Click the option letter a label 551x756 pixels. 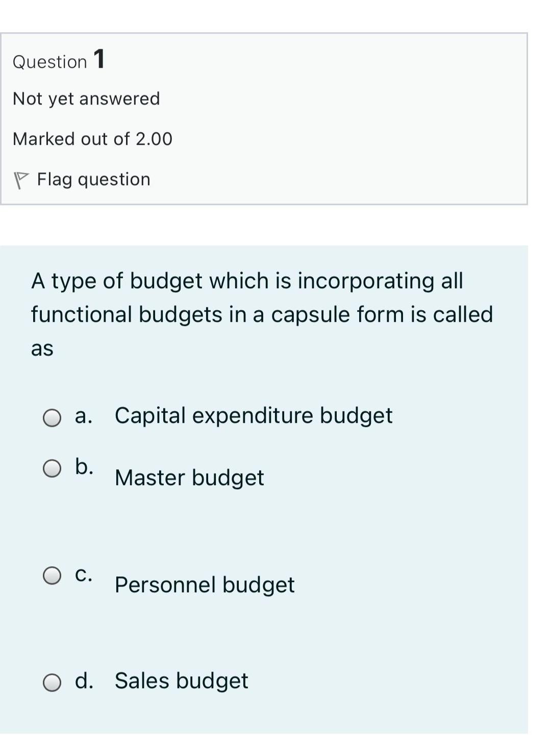83,415
